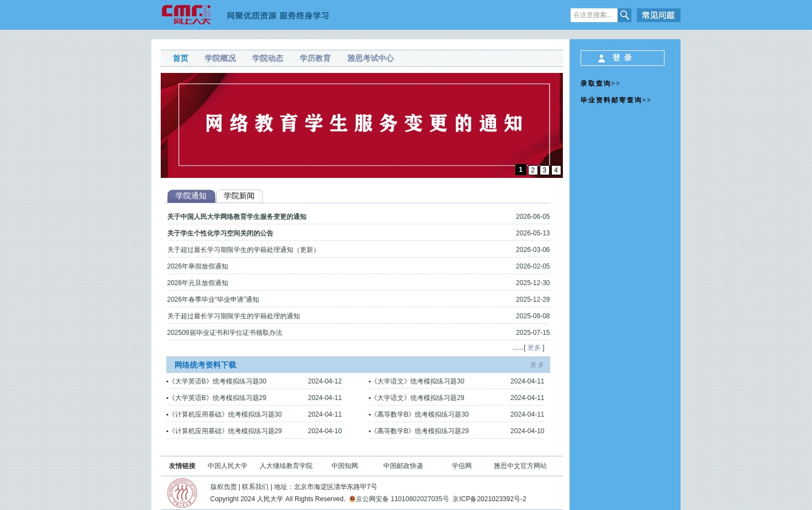The image size is (812, 510).
Task: Click 更多 in 网络统考资料下载 header
Action: point(537,365)
